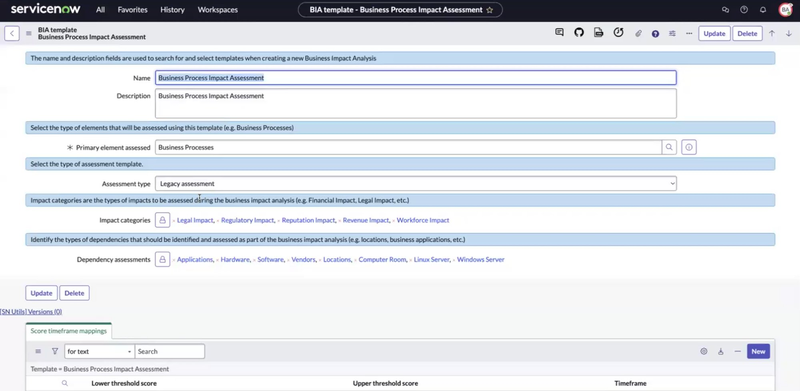
Task: Open the Assessment type dropdown
Action: (x=416, y=184)
